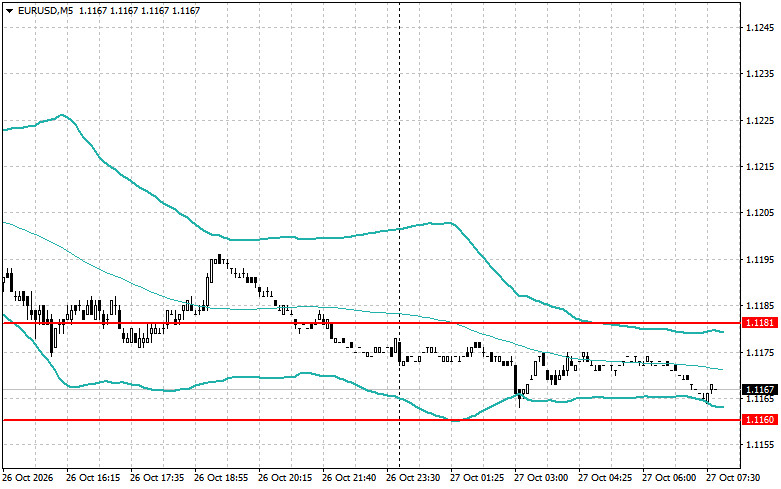Click the 1.1175 price scale value
Image resolution: width=781 pixels, height=489 pixels.
760,353
